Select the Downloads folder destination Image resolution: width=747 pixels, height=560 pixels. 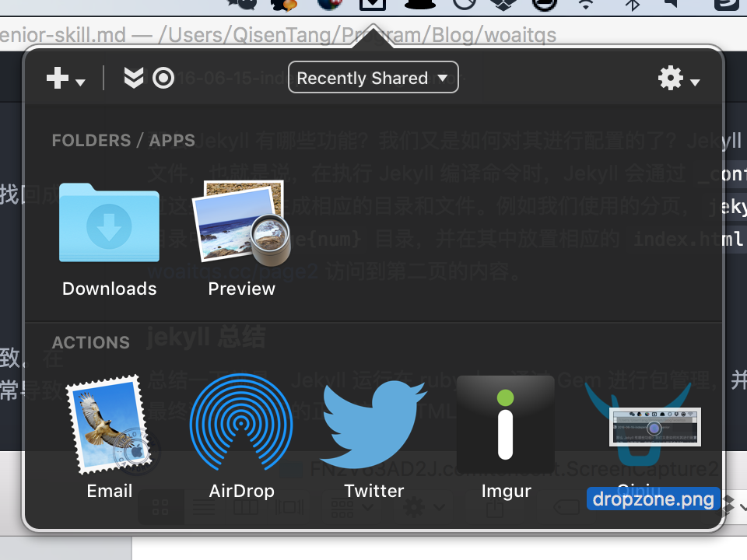tap(109, 222)
